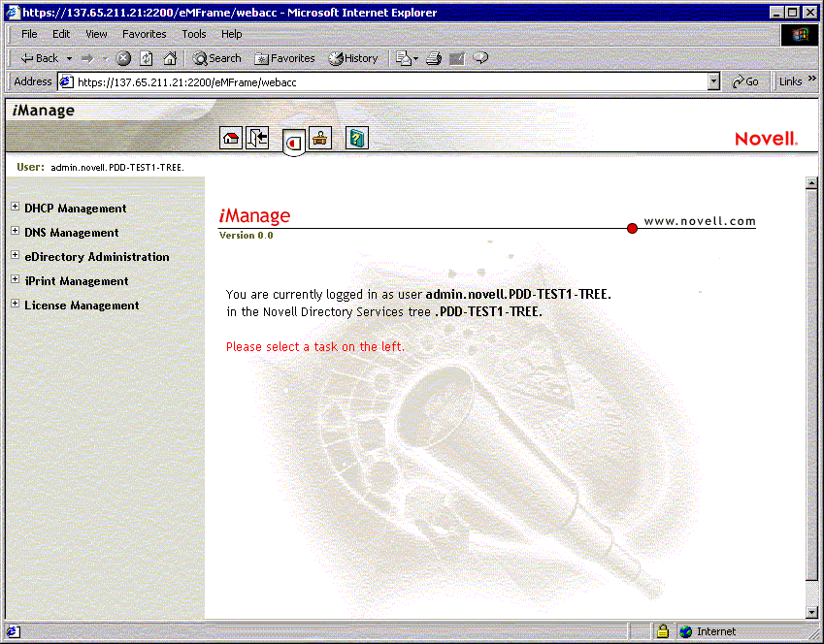Viewport: 824px width, 644px height.
Task: Visit the www.novell.com link
Action: point(700,221)
